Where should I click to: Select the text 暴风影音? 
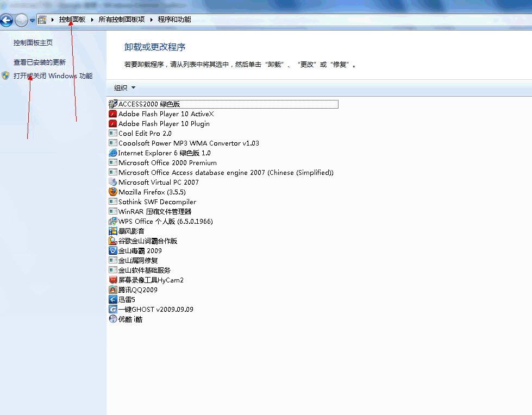pyautogui.click(x=132, y=231)
